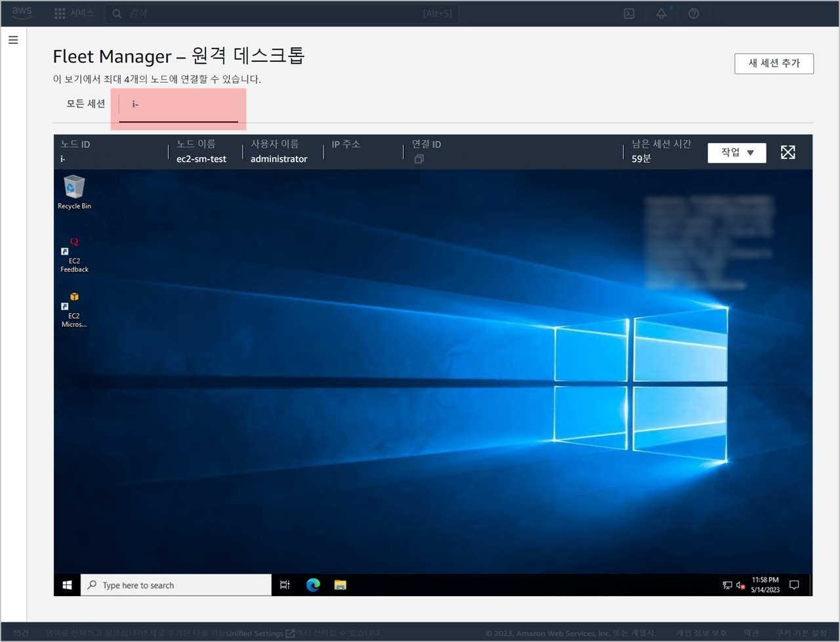
Task: Open the 서비스 services grid menu
Action: [x=74, y=13]
